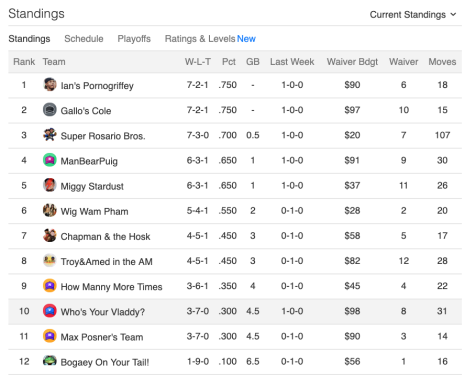The image size is (465, 375).
Task: Open Troy&Amed in the AM team link
Action: 106,262
